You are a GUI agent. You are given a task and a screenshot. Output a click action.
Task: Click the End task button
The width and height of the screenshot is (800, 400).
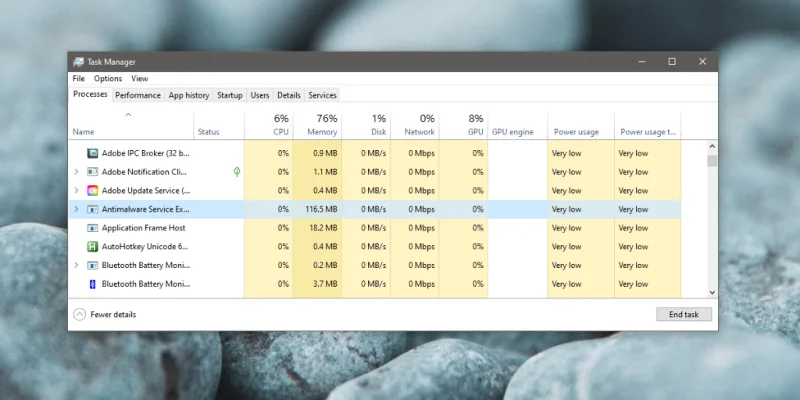[684, 314]
